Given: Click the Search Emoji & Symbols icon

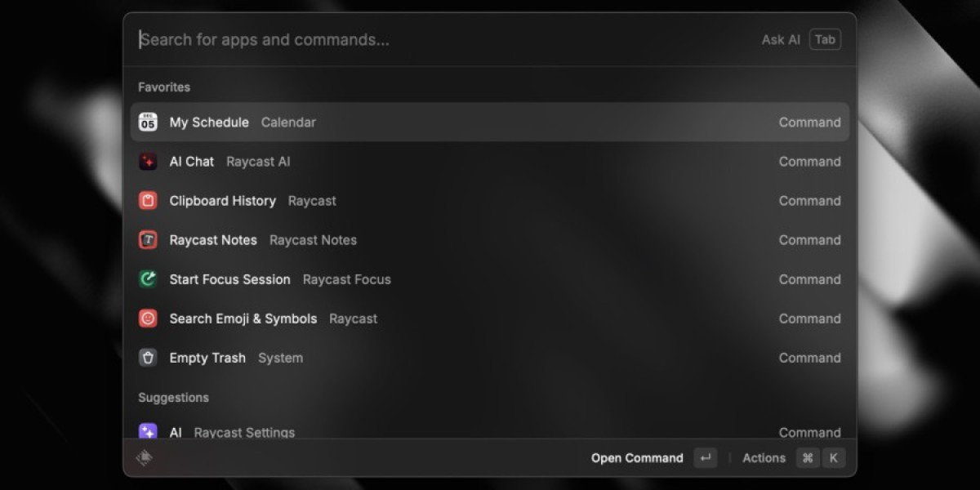Looking at the screenshot, I should pyautogui.click(x=148, y=318).
